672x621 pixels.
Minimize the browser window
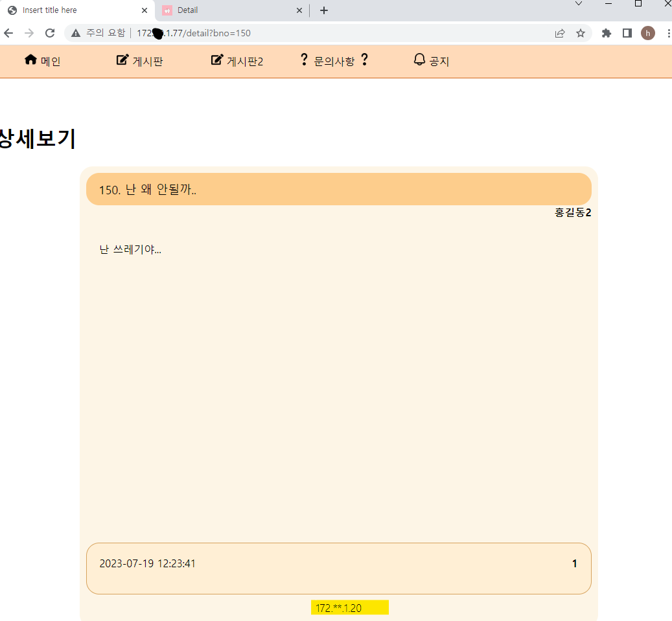tap(608, 3)
